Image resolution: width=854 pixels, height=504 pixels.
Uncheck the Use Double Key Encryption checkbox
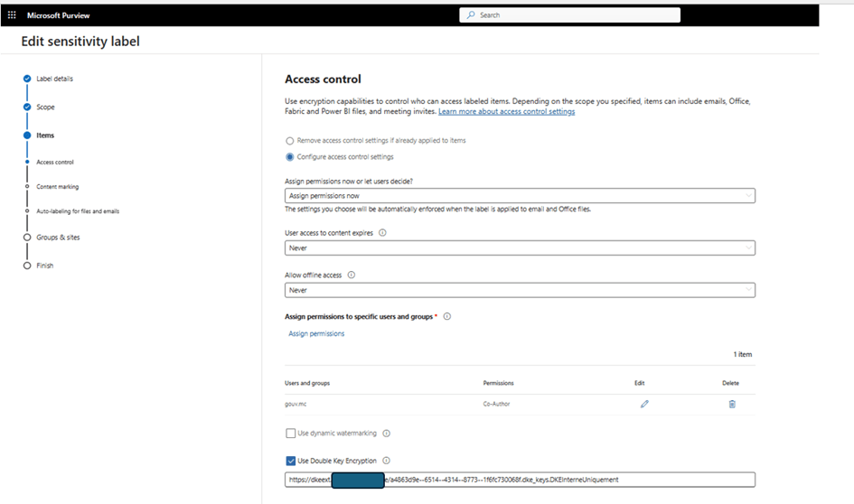[x=290, y=461]
